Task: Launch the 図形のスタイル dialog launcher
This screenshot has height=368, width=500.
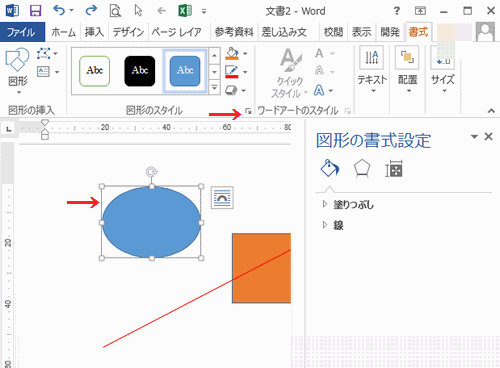Action: tap(248, 111)
